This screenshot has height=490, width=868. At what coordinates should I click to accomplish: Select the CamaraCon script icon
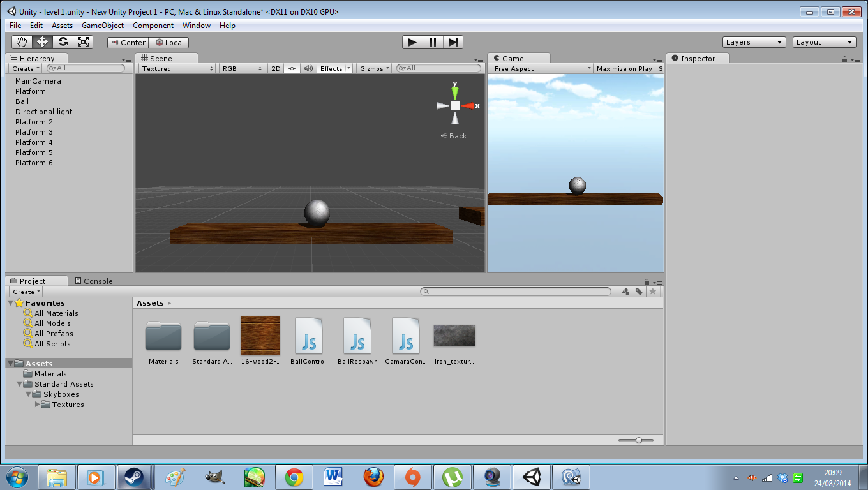coord(406,336)
